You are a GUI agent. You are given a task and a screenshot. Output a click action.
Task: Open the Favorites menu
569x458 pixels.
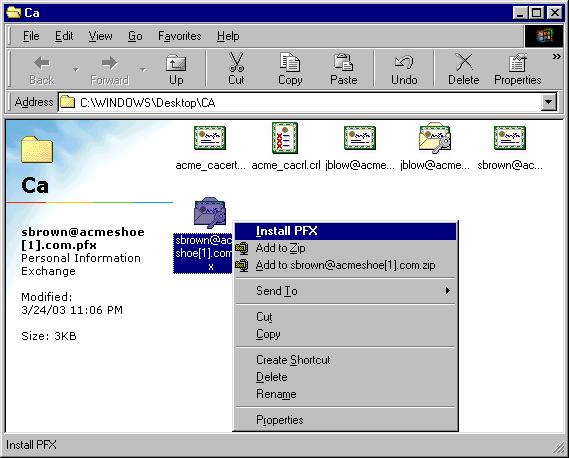pyautogui.click(x=180, y=36)
